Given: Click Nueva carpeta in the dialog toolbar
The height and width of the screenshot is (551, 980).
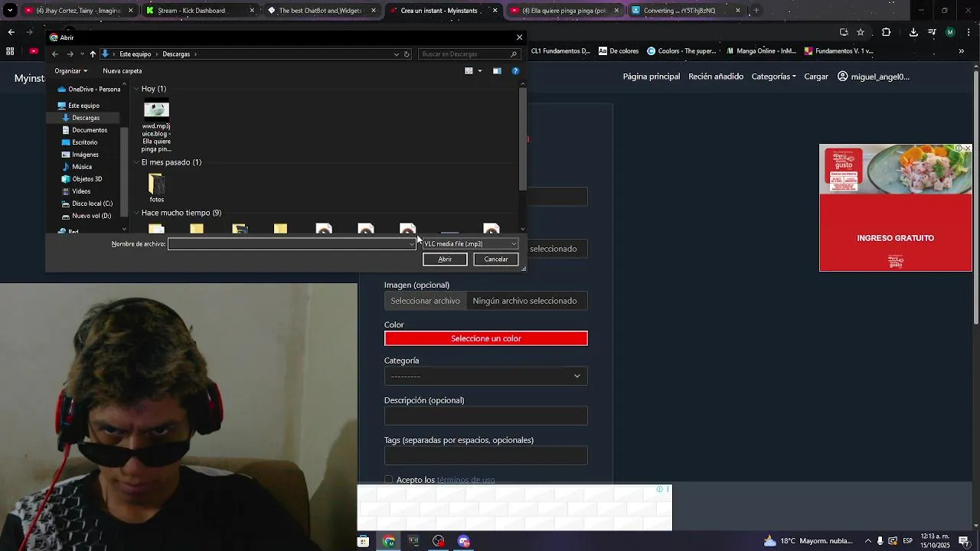Looking at the screenshot, I should coord(122,71).
